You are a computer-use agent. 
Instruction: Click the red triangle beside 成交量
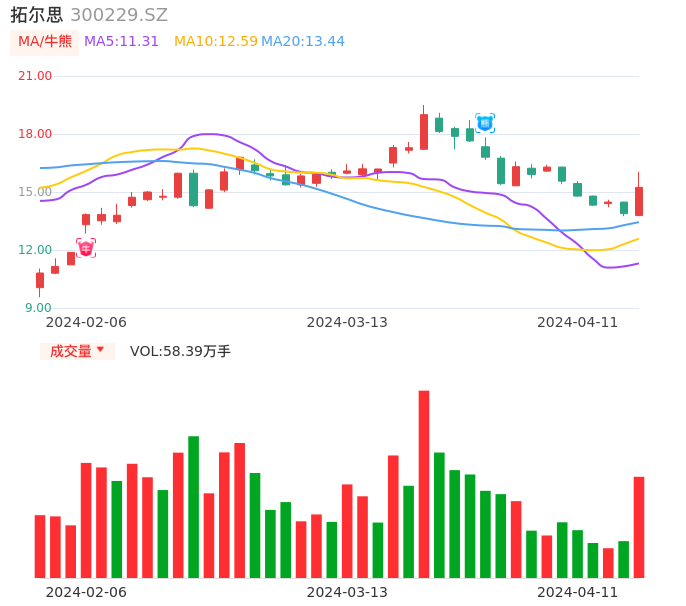pyautogui.click(x=100, y=350)
